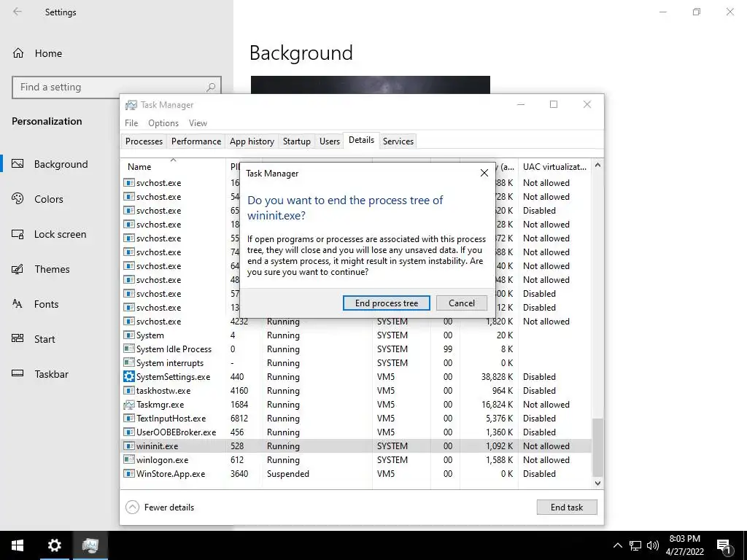Click the System Idle Process icon
747x560 pixels.
point(128,349)
